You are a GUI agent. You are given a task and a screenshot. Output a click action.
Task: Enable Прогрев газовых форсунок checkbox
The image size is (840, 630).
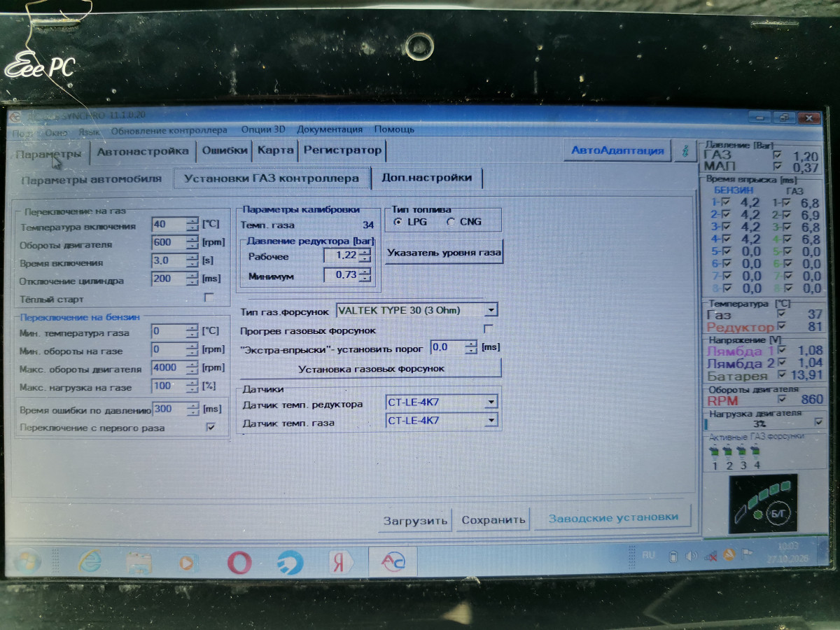pos(489,329)
